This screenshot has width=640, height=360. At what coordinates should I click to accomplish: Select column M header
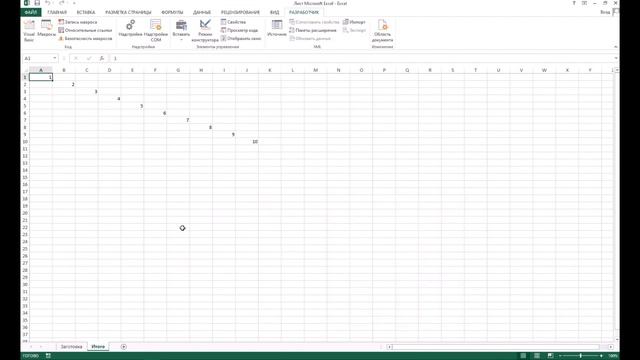[x=316, y=70]
